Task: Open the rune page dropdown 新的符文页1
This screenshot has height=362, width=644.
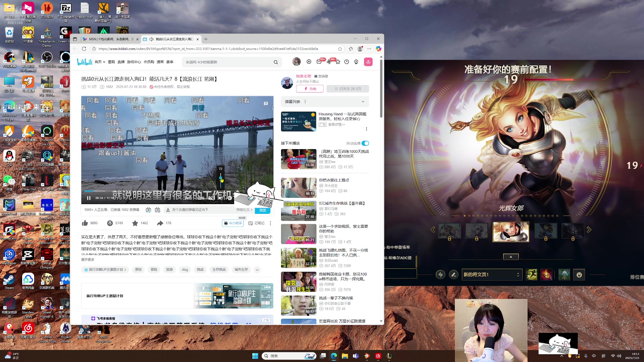Action: pyautogui.click(x=492, y=275)
